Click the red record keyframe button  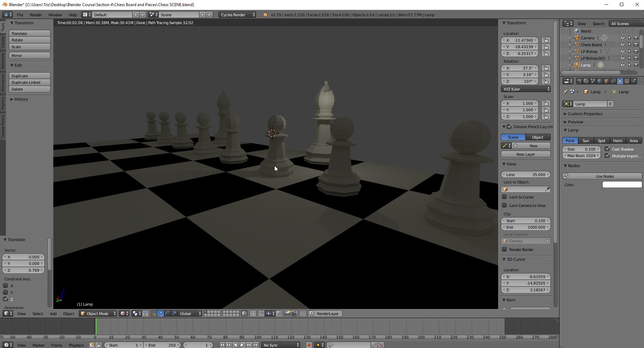[x=309, y=345]
